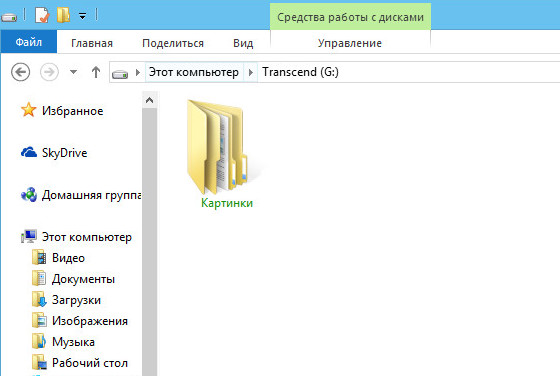The image size is (560, 376).
Task: Click the Избранное star icon
Action: click(29, 110)
